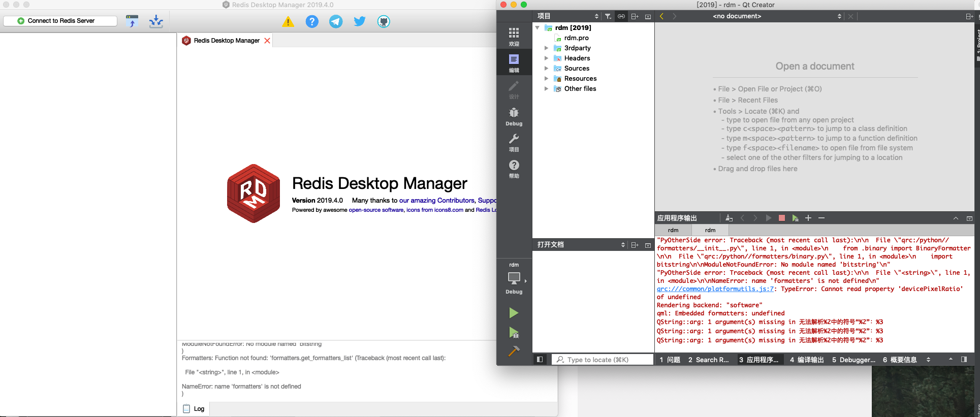Expand the Headers folder

point(547,58)
